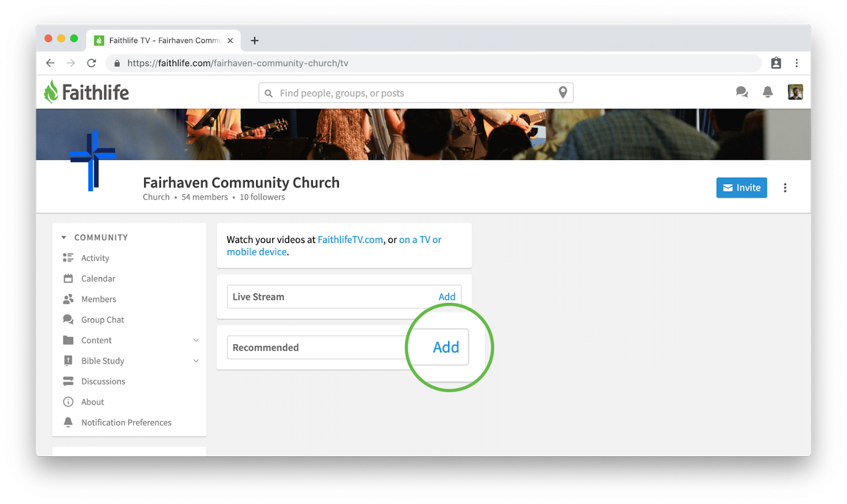This screenshot has width=847, height=504.
Task: Open the group three-dot options menu
Action: 785,188
